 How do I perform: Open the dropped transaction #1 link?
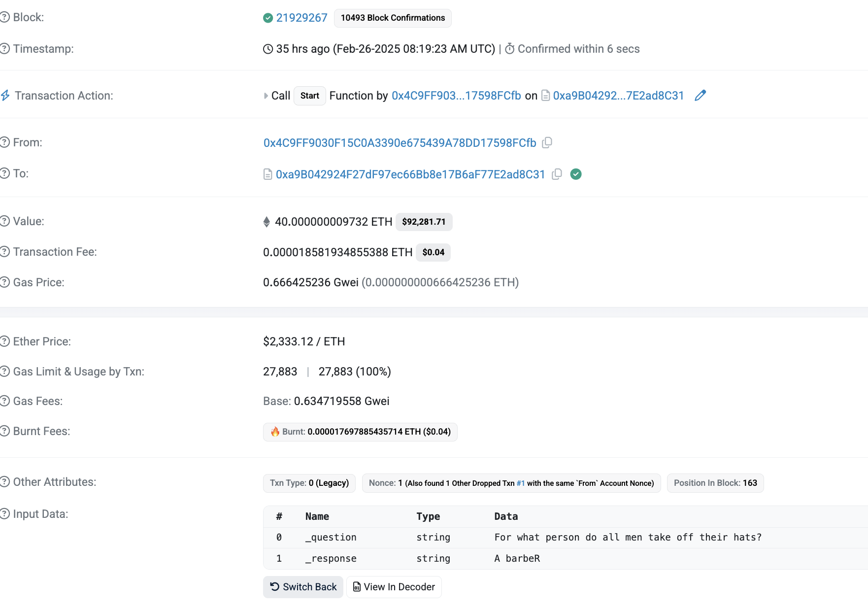[x=520, y=483]
